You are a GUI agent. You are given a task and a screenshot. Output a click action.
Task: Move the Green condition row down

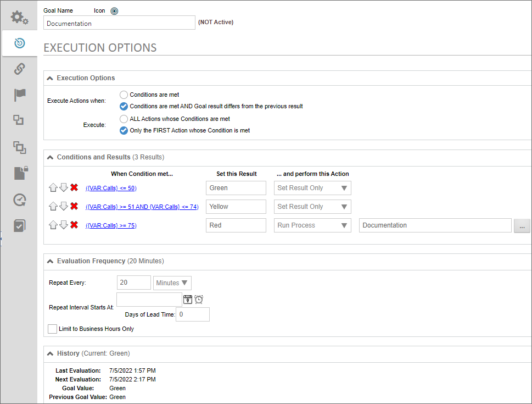(64, 187)
